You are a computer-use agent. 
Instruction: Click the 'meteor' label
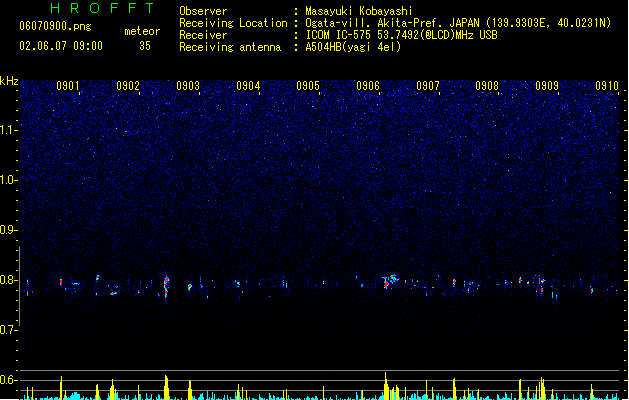[x=142, y=31]
